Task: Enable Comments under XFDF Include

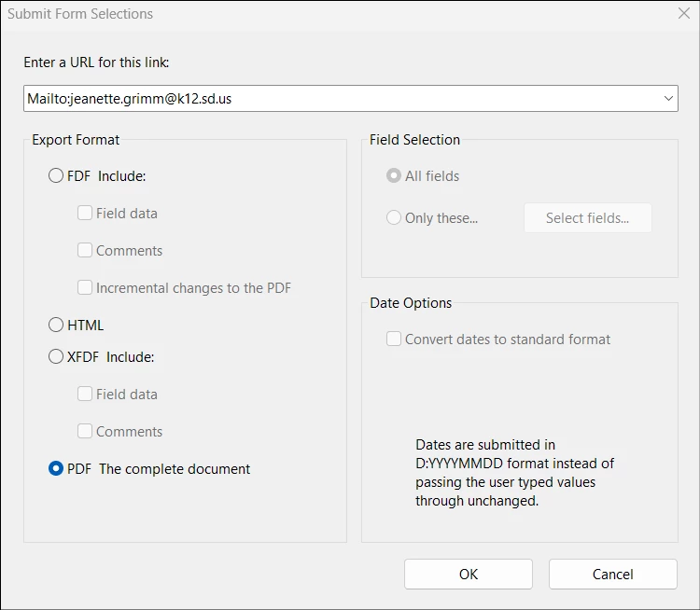Action: pos(85,431)
